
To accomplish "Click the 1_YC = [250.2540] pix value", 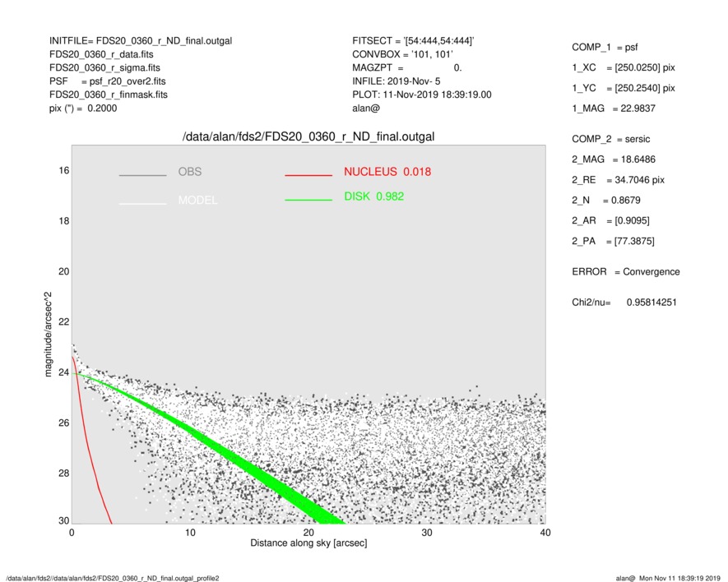I will (x=623, y=88).
